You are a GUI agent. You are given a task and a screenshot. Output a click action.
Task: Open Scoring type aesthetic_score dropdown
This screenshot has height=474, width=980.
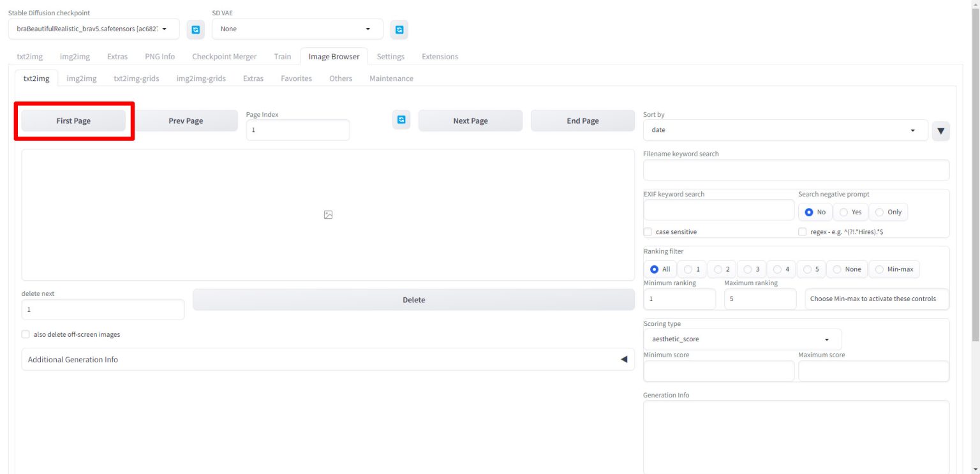coord(742,339)
